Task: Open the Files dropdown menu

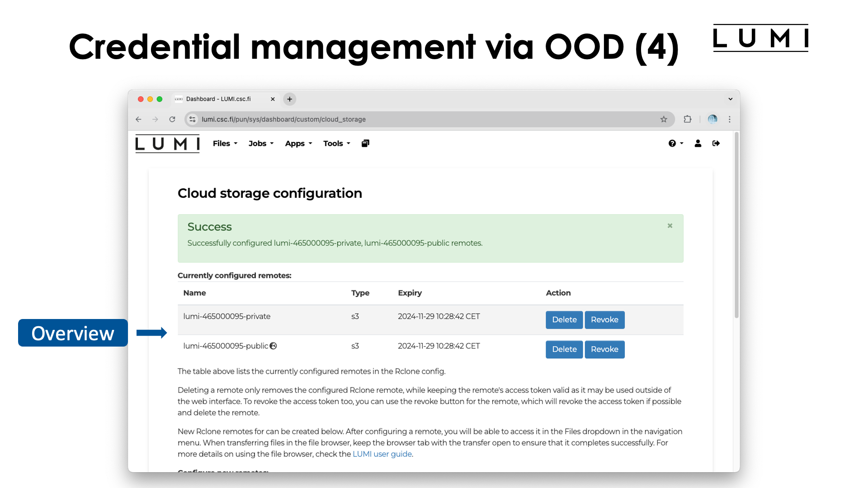Action: 225,143
